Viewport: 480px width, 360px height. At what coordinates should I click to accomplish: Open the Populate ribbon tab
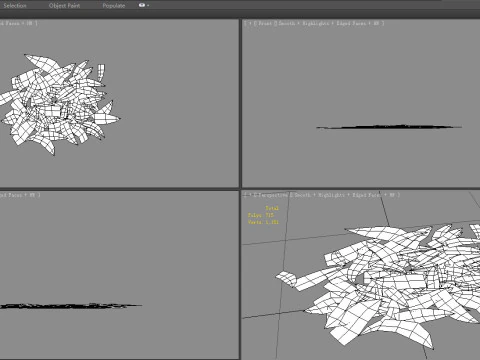pos(114,6)
